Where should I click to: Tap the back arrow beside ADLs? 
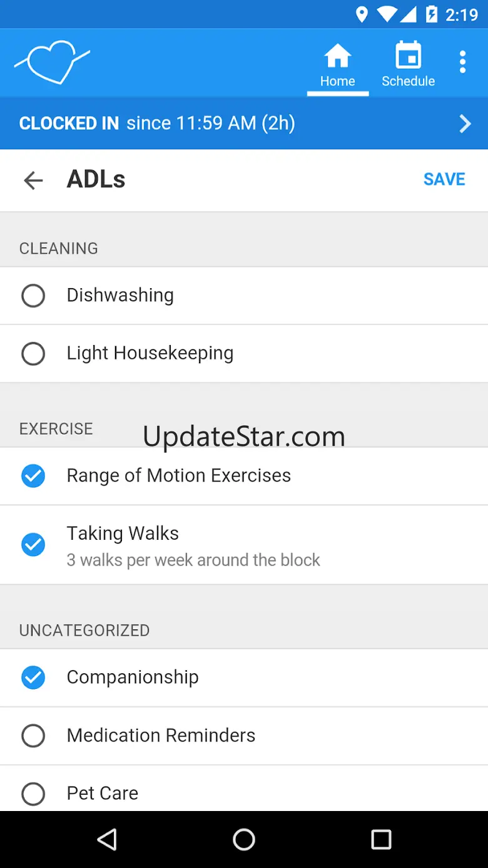pyautogui.click(x=33, y=180)
